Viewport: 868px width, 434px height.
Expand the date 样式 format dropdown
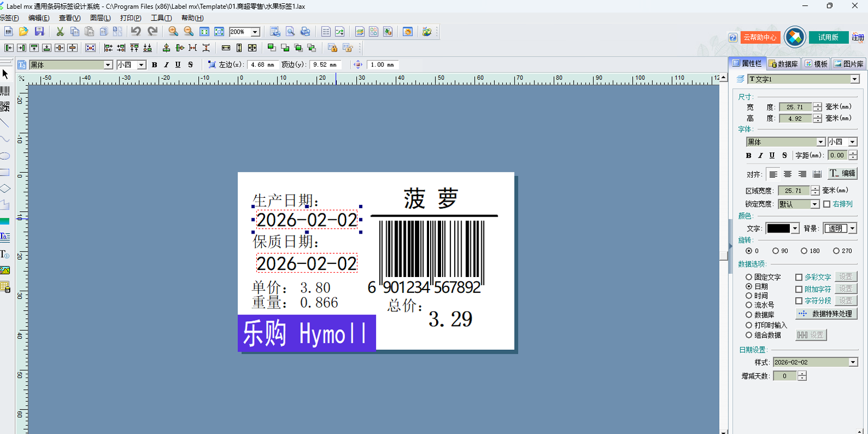point(853,362)
